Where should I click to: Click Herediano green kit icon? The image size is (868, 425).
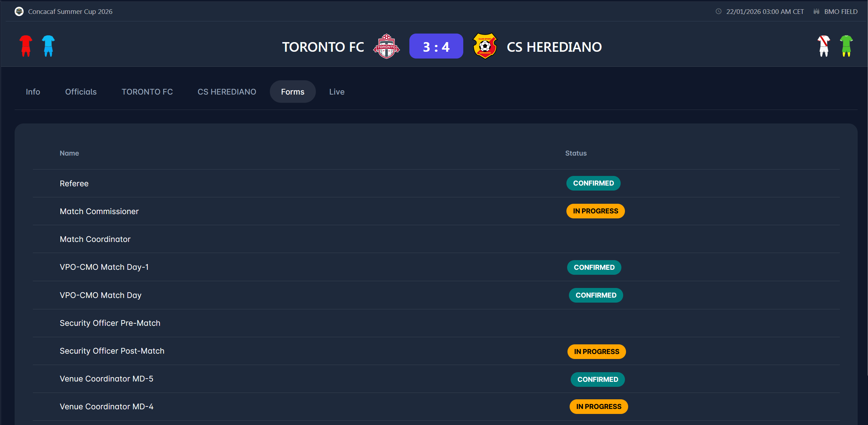846,46
